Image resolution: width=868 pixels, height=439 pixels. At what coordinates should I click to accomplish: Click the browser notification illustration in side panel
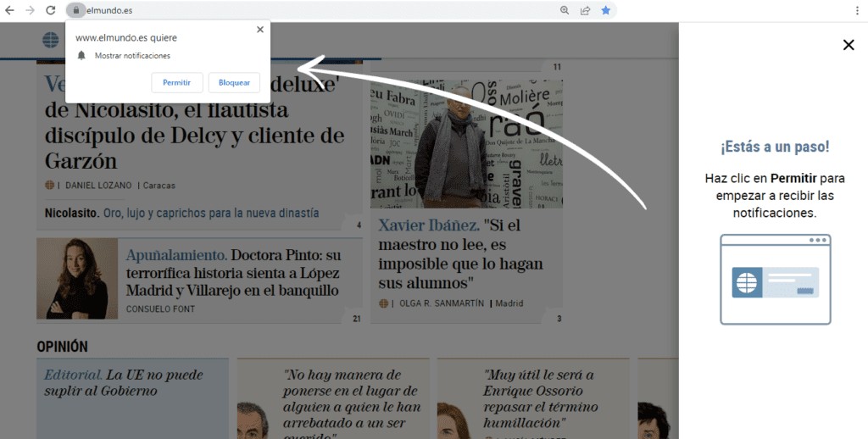775,280
